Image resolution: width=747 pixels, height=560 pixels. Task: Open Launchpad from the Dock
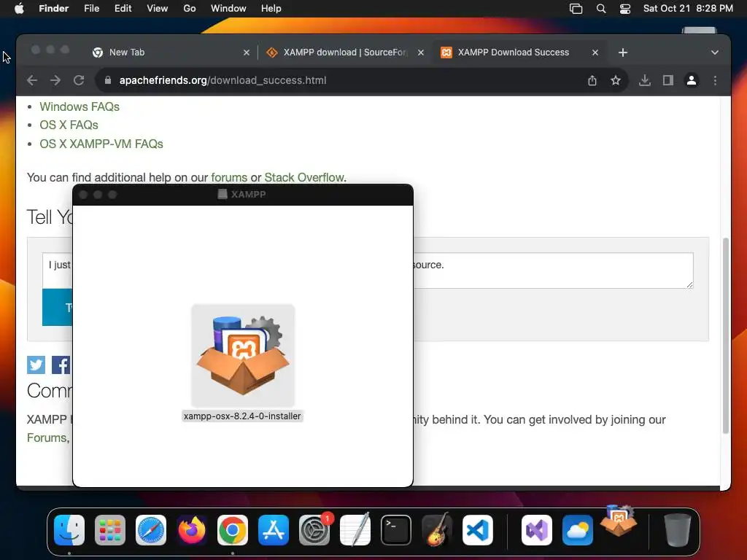click(x=110, y=530)
